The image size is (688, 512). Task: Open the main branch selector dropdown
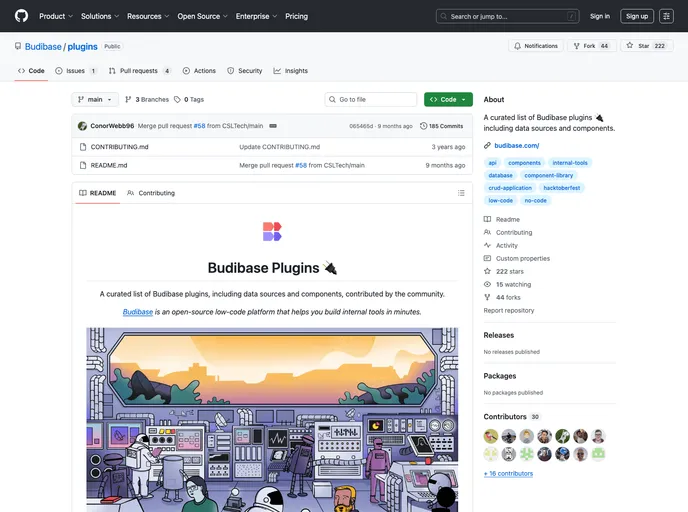95,100
